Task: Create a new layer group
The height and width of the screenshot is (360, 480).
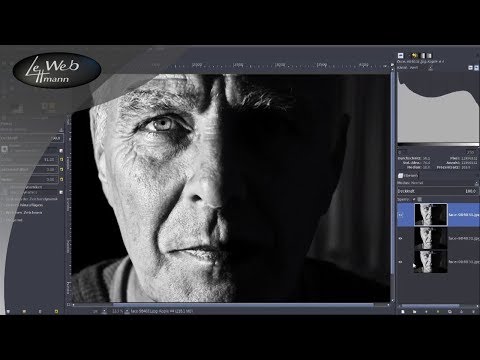Action: coord(414,312)
